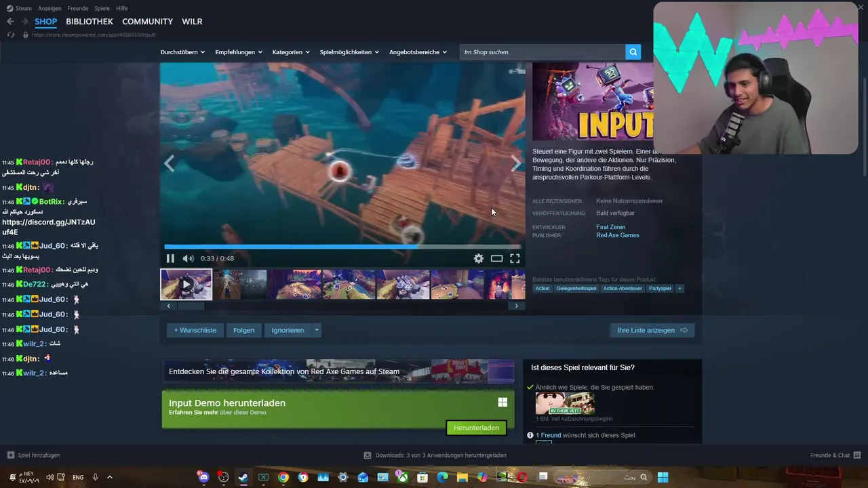Click the Action-Abenteuer tag
The width and height of the screenshot is (868, 488).
pos(623,289)
